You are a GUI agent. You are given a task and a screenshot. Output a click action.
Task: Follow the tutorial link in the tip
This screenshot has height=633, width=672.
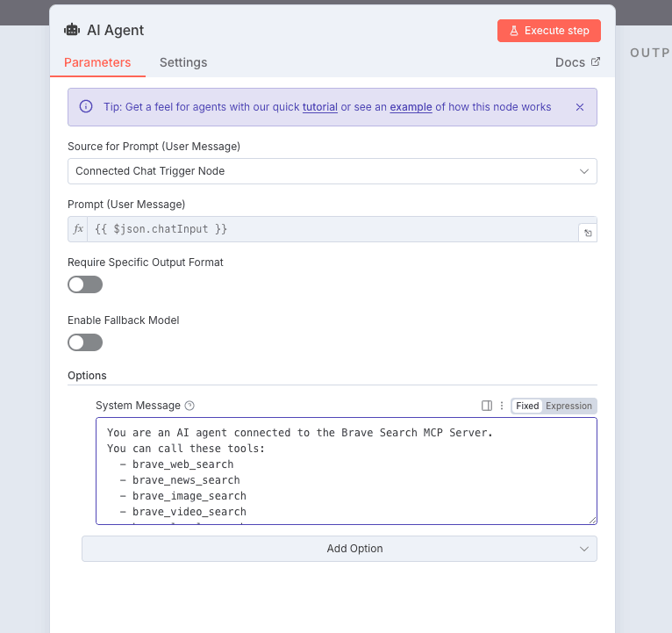(x=319, y=107)
